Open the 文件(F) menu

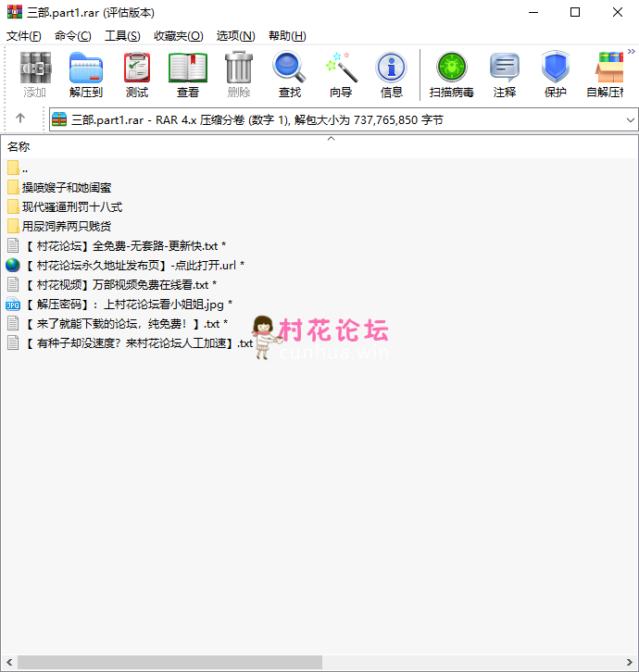pos(24,36)
